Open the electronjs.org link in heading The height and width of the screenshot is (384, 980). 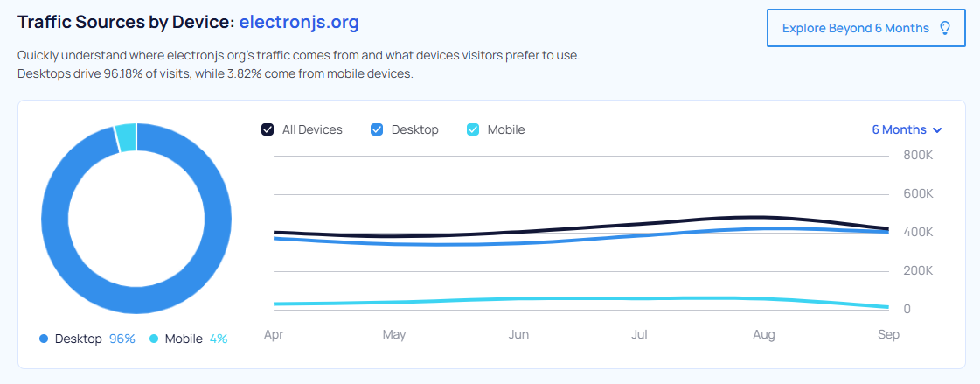tap(299, 21)
